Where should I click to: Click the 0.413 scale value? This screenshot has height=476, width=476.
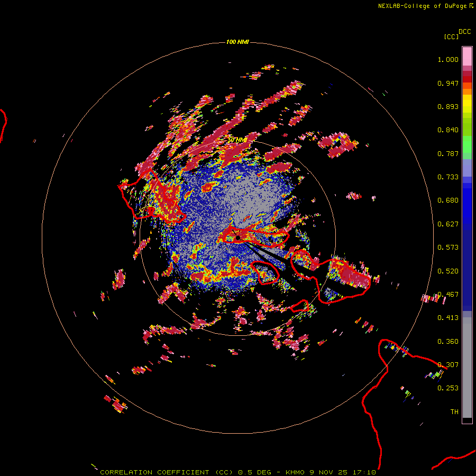(448, 318)
